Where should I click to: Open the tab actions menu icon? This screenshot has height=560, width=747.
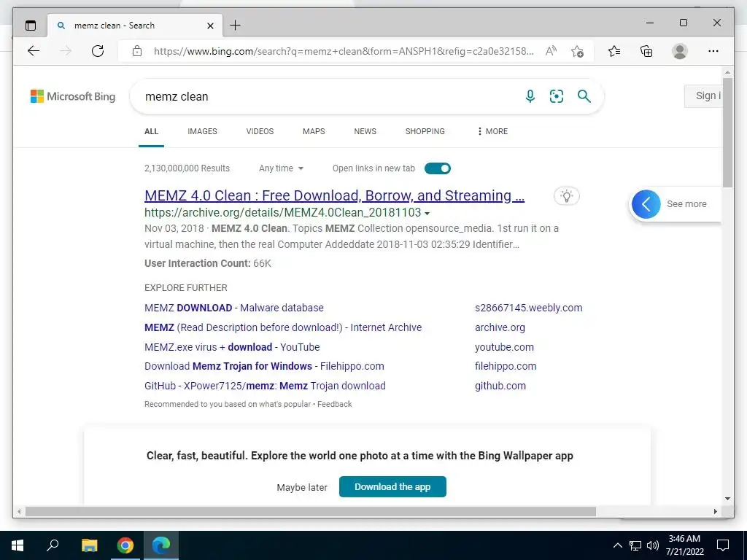click(31, 26)
